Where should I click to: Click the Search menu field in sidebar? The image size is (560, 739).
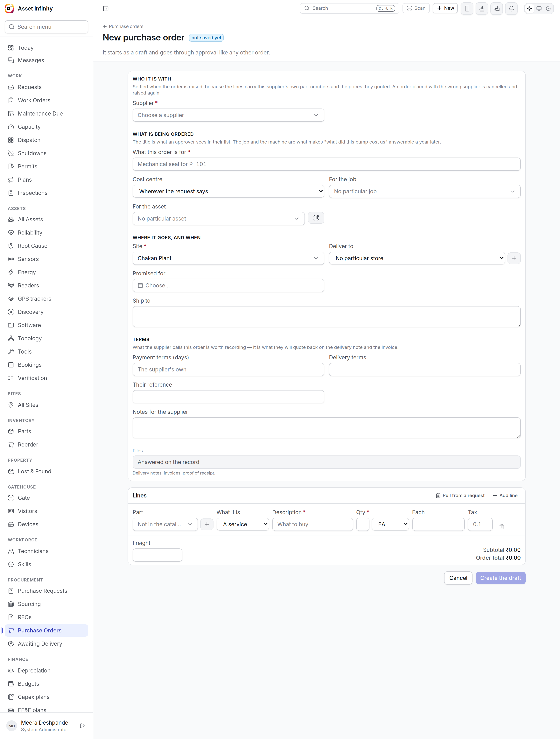pyautogui.click(x=46, y=27)
